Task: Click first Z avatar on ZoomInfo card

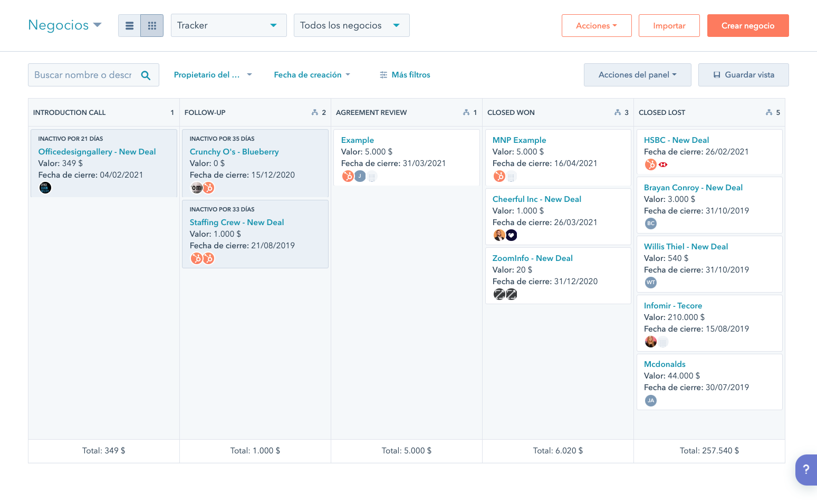Action: tap(499, 294)
